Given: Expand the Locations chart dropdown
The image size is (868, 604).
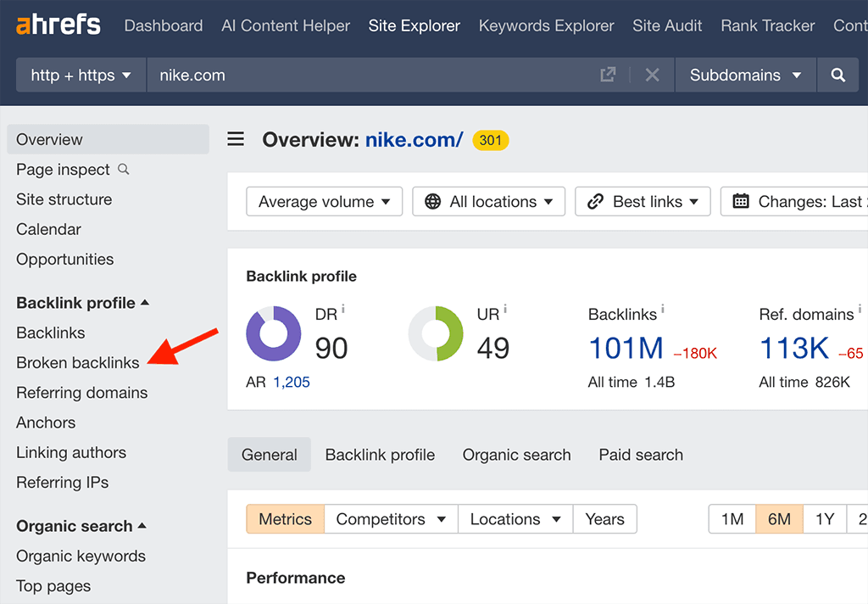Looking at the screenshot, I should 515,518.
